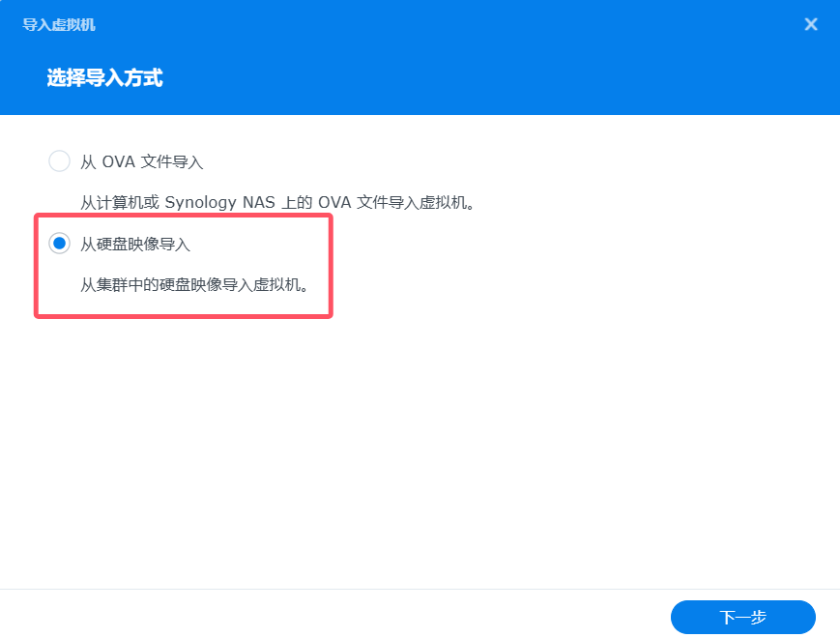Click the unselected OVA radio circle
This screenshot has height=638, width=840.
(x=58, y=160)
